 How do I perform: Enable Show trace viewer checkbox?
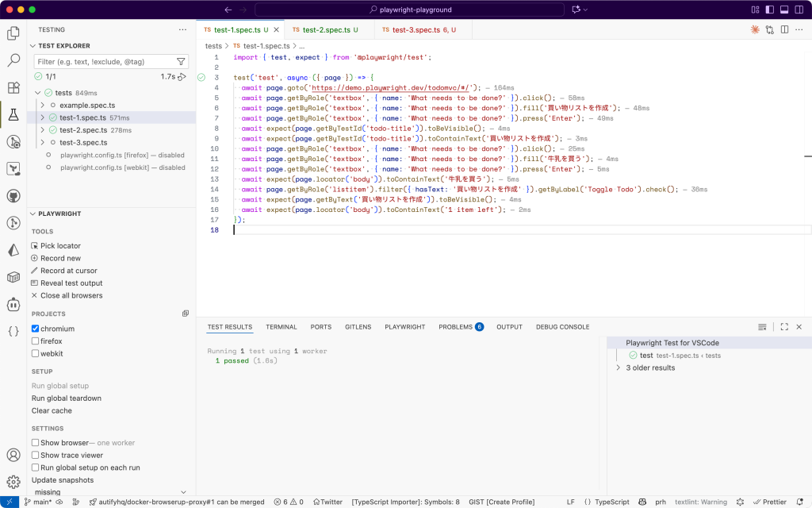tap(35, 455)
